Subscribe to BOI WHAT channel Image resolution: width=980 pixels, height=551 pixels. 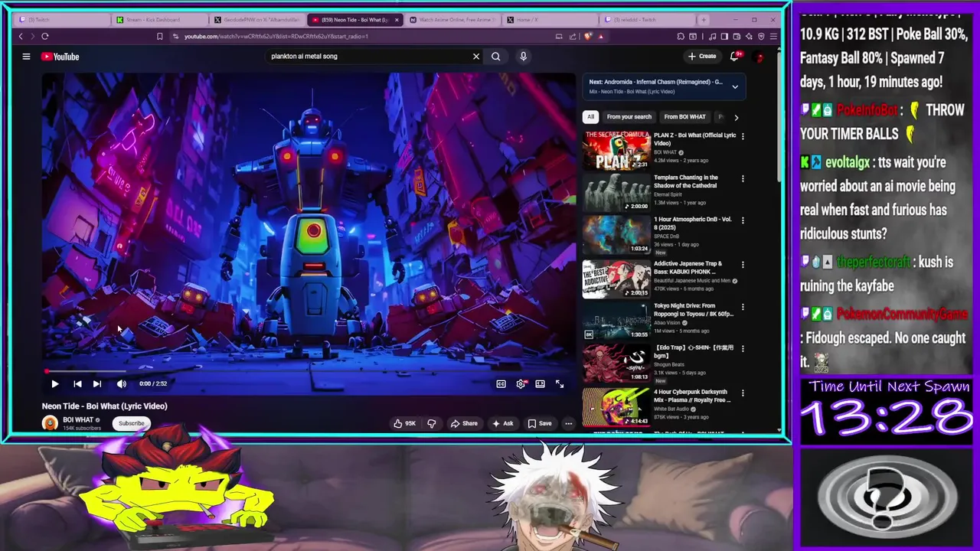pyautogui.click(x=131, y=423)
